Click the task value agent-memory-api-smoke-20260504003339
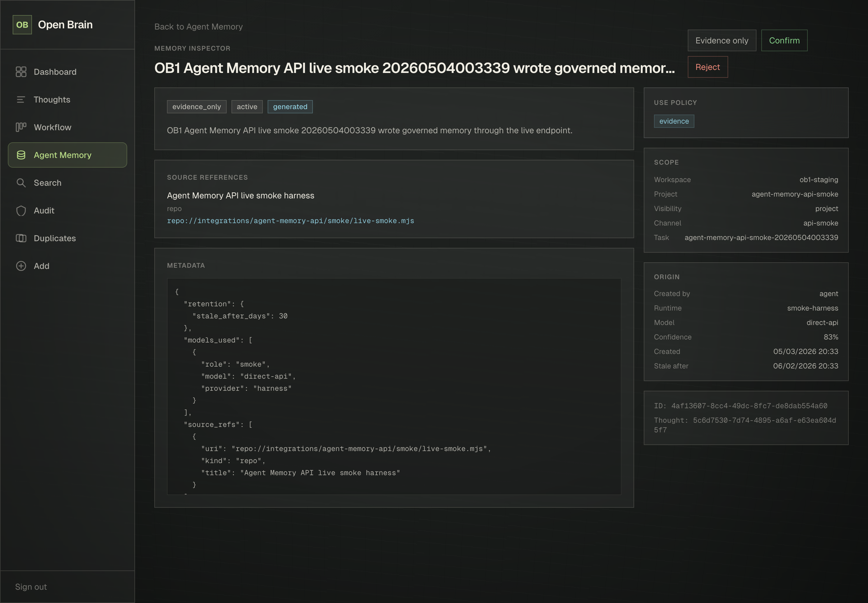 761,238
